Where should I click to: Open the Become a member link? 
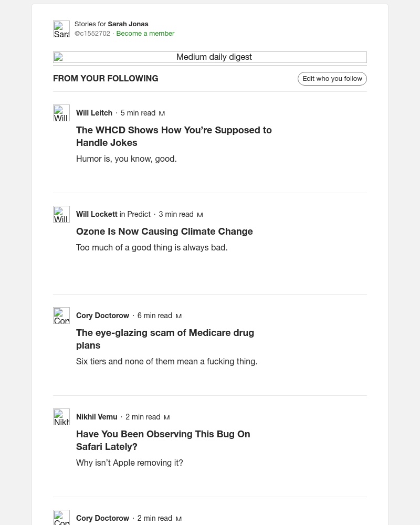click(x=145, y=34)
